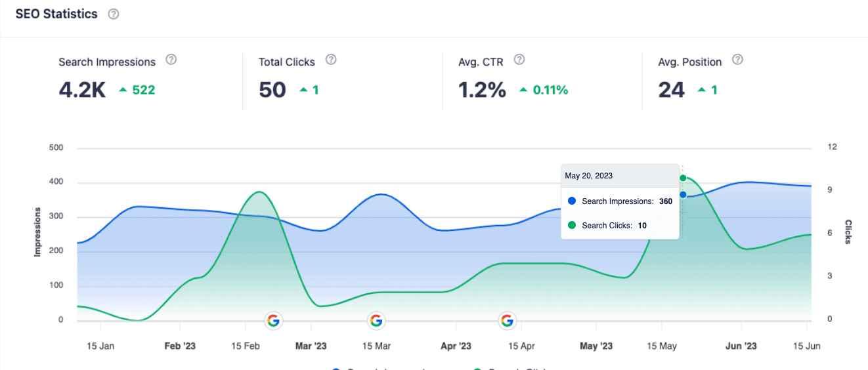The image size is (868, 370).
Task: Click the green Search Clicks dot in tooltip
Action: click(572, 225)
